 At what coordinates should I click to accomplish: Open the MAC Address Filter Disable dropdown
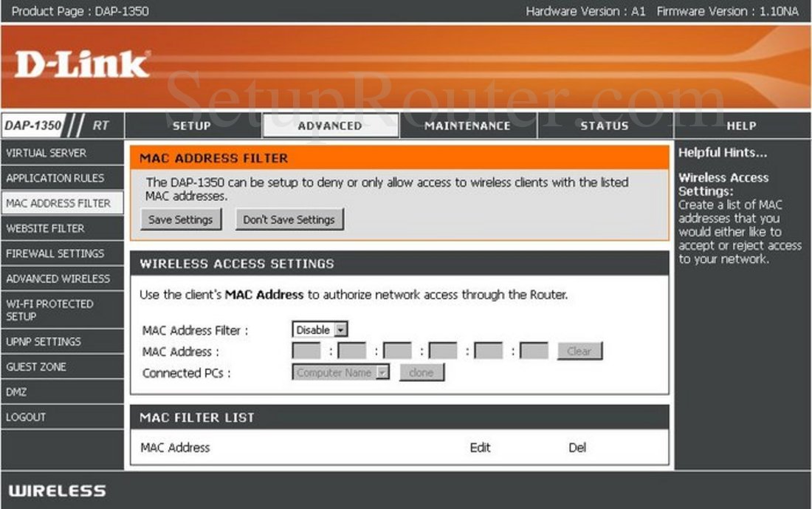(x=319, y=329)
